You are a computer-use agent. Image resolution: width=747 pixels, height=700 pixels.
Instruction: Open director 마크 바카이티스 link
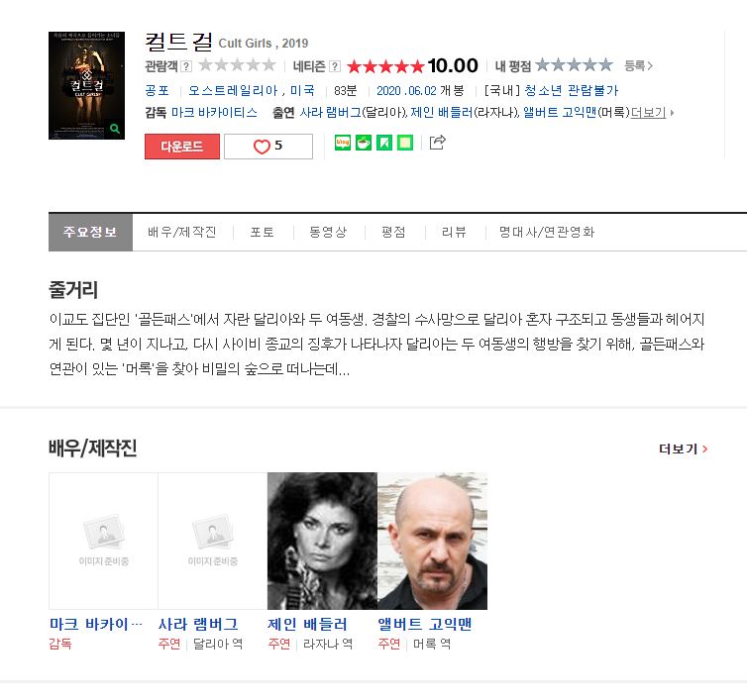coord(214,113)
